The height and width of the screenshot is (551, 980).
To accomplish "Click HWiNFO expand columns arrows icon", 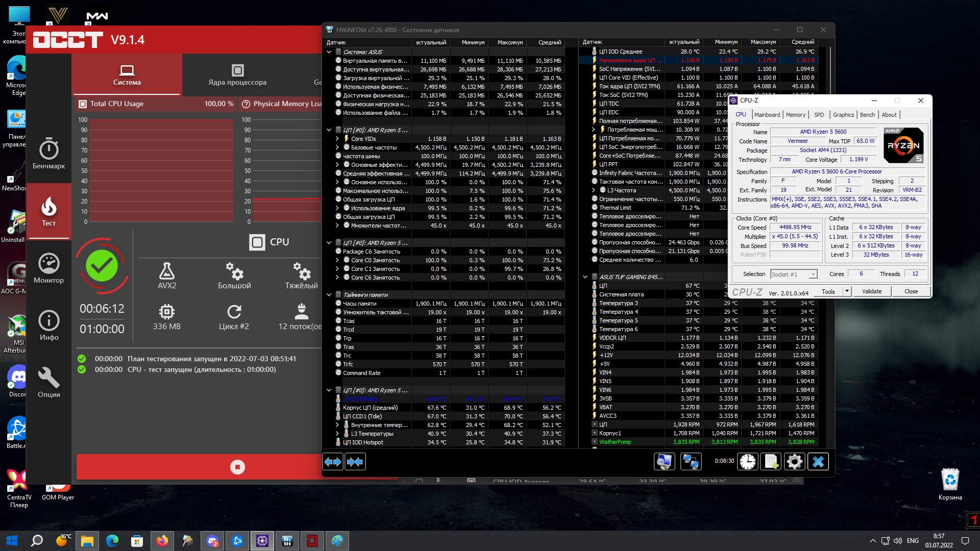I will [x=333, y=462].
